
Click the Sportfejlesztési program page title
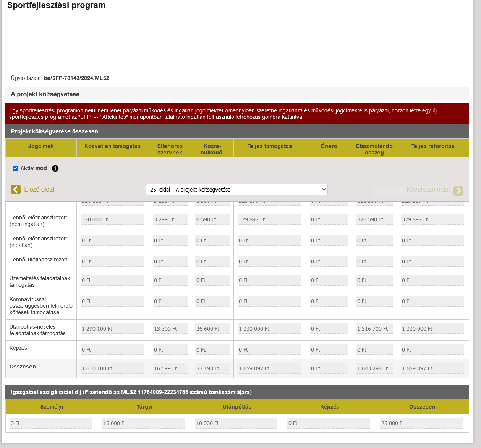[x=56, y=5]
